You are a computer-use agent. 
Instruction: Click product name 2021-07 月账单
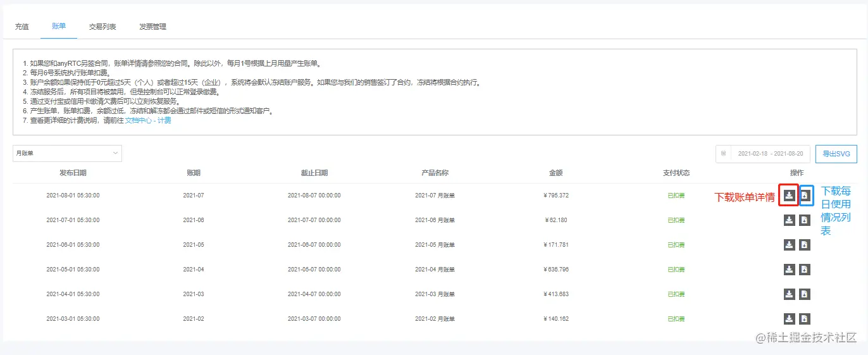coord(435,196)
